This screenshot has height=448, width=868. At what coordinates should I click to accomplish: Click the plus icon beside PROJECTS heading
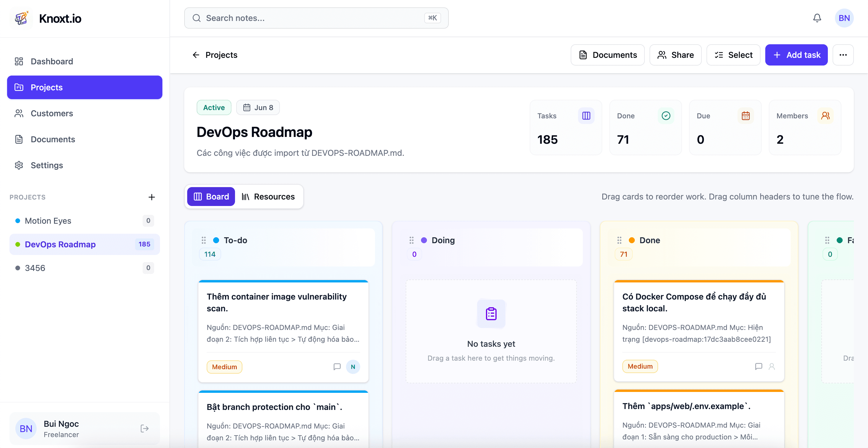tap(152, 197)
